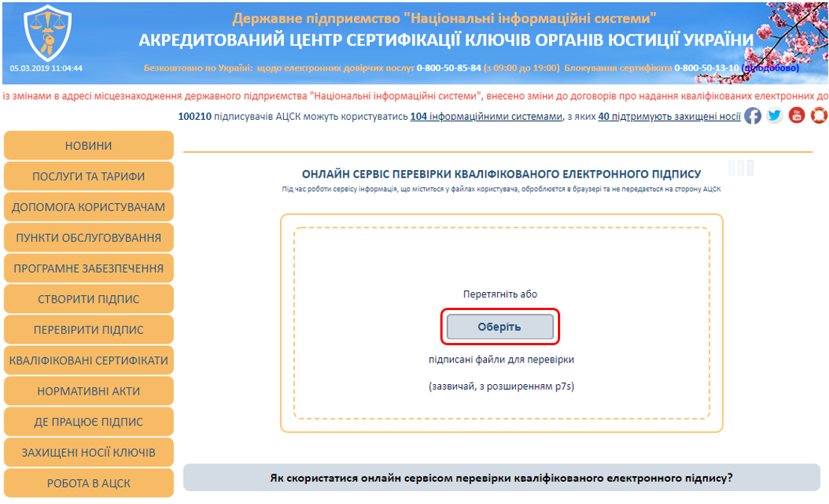829x504 pixels.
Task: Click the 104 інформаційними системами link
Action: [485, 117]
